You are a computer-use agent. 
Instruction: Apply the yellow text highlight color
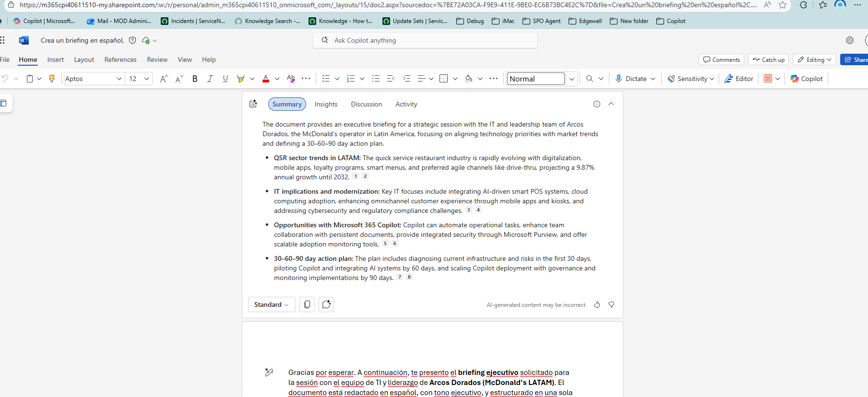[x=240, y=79]
